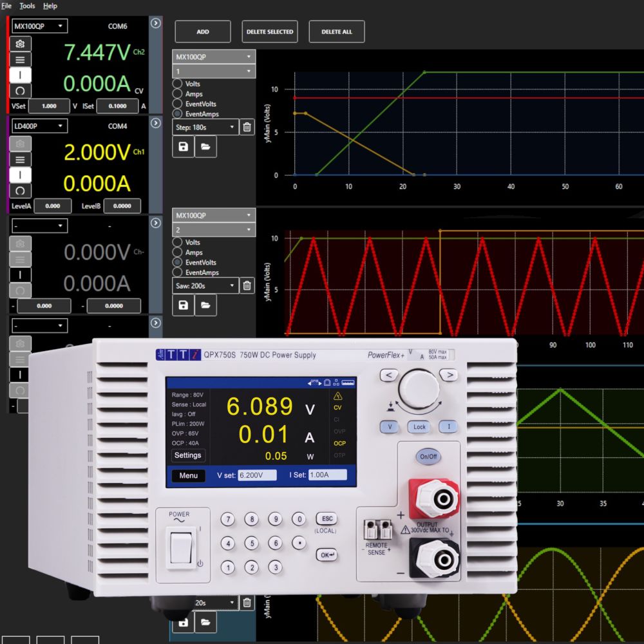644x644 pixels.
Task: Click the VSet input field showing 1.000
Action: pos(48,106)
